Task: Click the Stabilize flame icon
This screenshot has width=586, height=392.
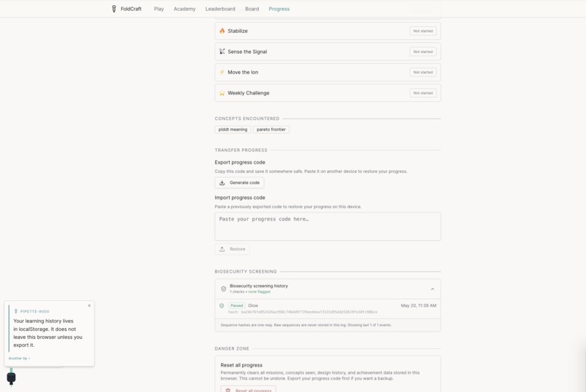Action: click(x=222, y=31)
